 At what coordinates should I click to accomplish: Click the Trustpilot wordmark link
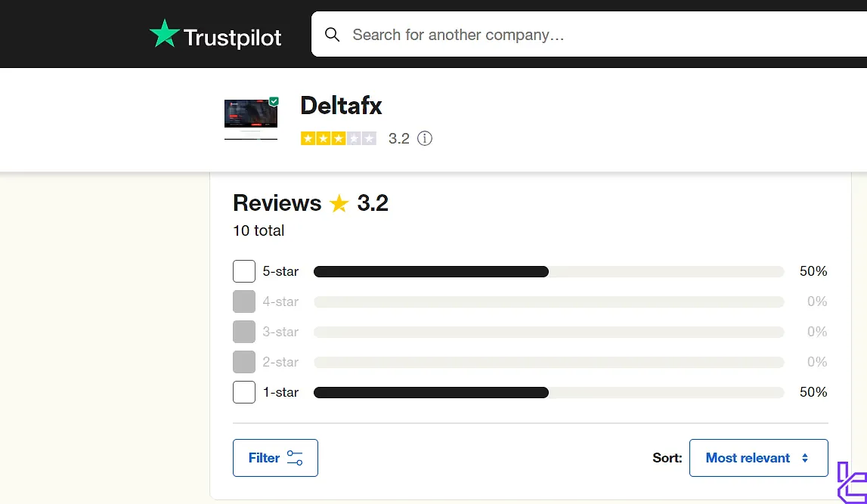pyautogui.click(x=233, y=37)
